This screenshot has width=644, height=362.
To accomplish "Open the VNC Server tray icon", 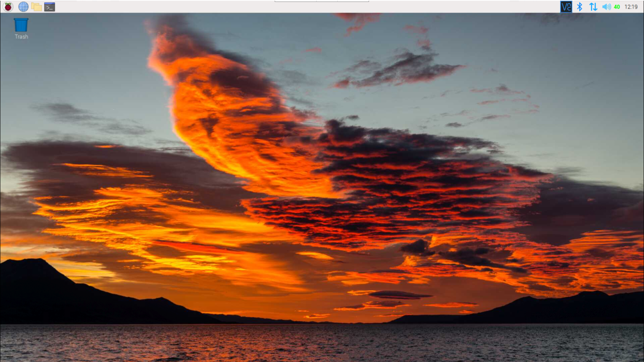I will tap(566, 7).
